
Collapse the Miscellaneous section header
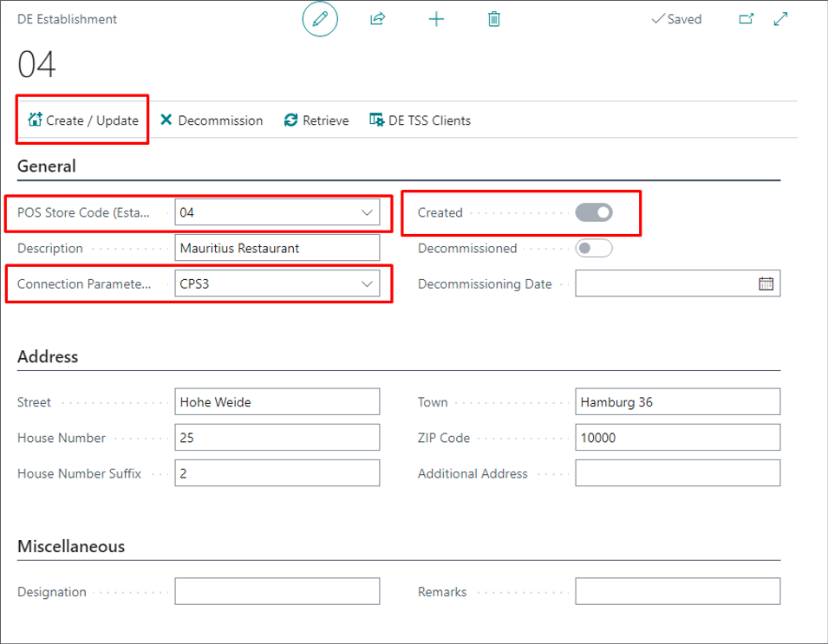click(71, 546)
